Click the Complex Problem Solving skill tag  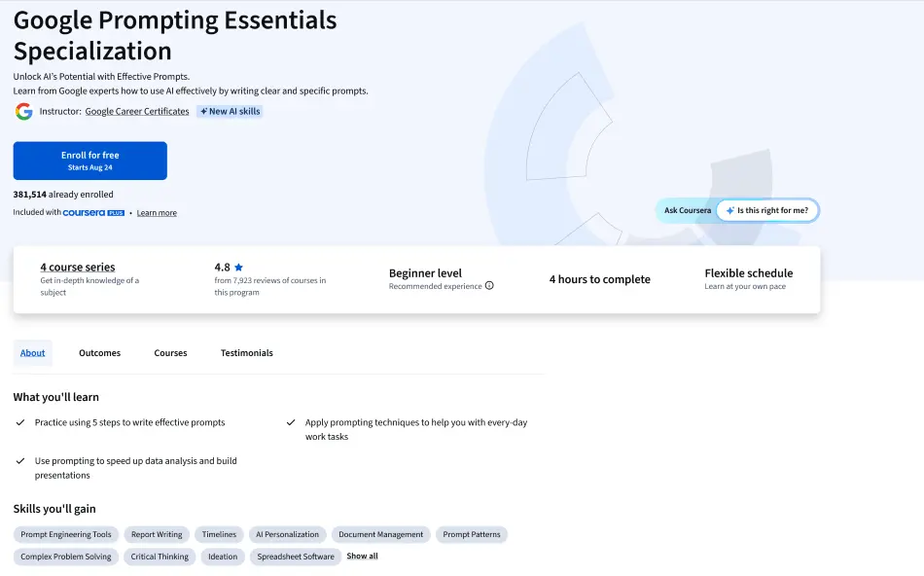(66, 557)
